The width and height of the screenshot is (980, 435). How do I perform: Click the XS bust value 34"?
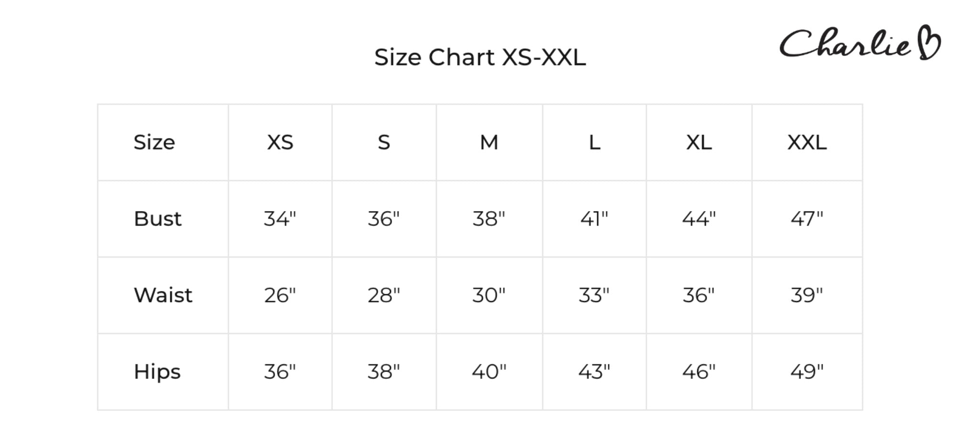(x=280, y=219)
